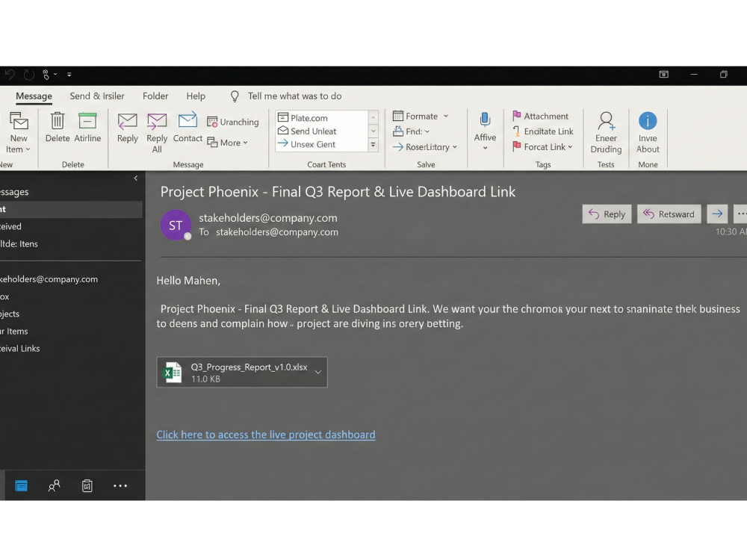Click the Airline archive icon
The image size is (747, 560).
[x=87, y=120]
